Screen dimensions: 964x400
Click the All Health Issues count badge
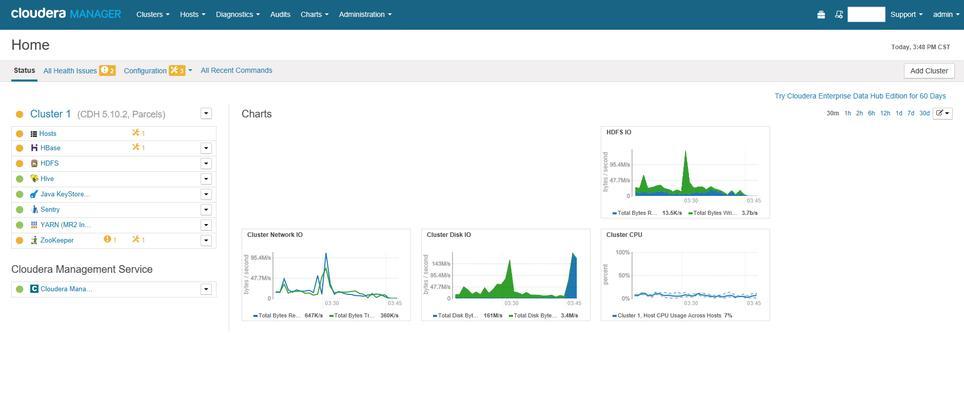[107, 71]
